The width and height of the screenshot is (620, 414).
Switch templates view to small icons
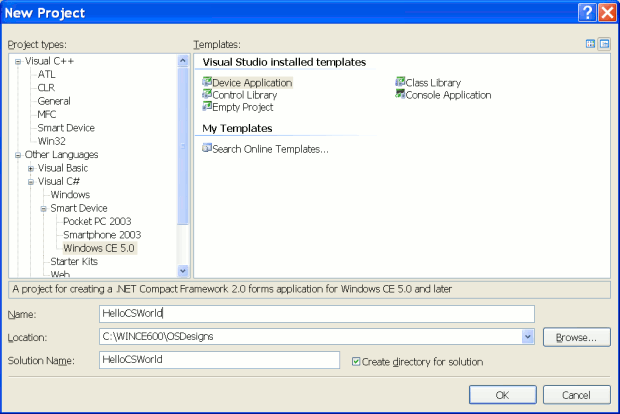(604, 44)
